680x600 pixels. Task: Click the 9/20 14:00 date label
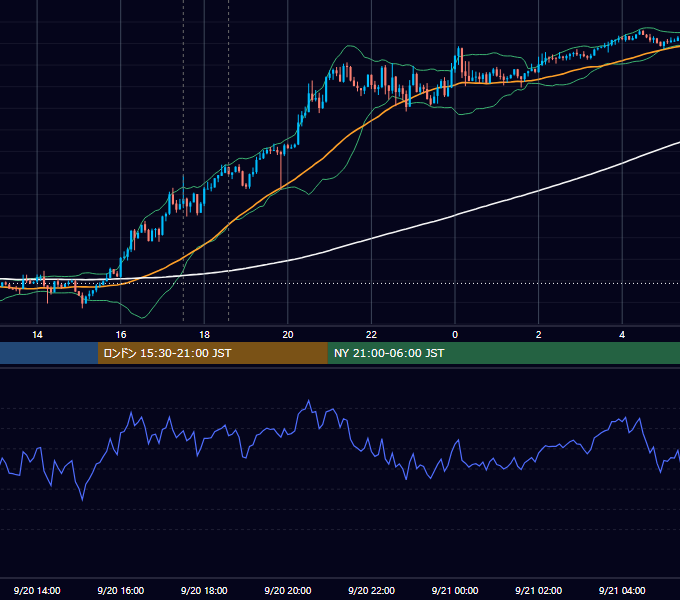coord(37,590)
